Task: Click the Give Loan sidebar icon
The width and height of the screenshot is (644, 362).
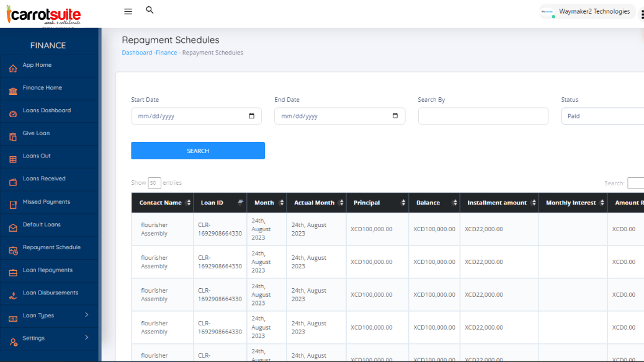Action: [x=13, y=137]
